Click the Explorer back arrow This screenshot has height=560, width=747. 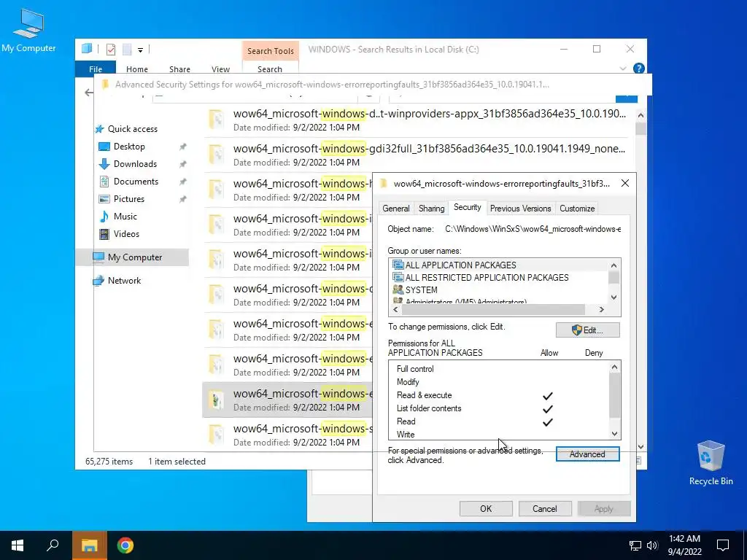click(88, 93)
